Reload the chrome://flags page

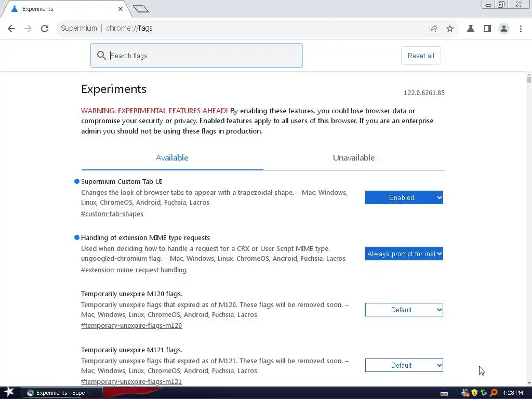pos(45,29)
